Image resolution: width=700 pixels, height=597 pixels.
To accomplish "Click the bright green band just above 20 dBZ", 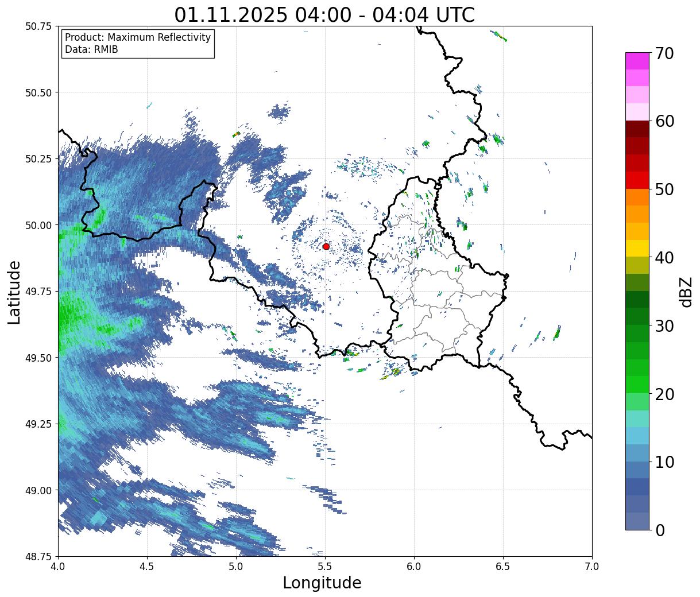I will click(x=637, y=385).
